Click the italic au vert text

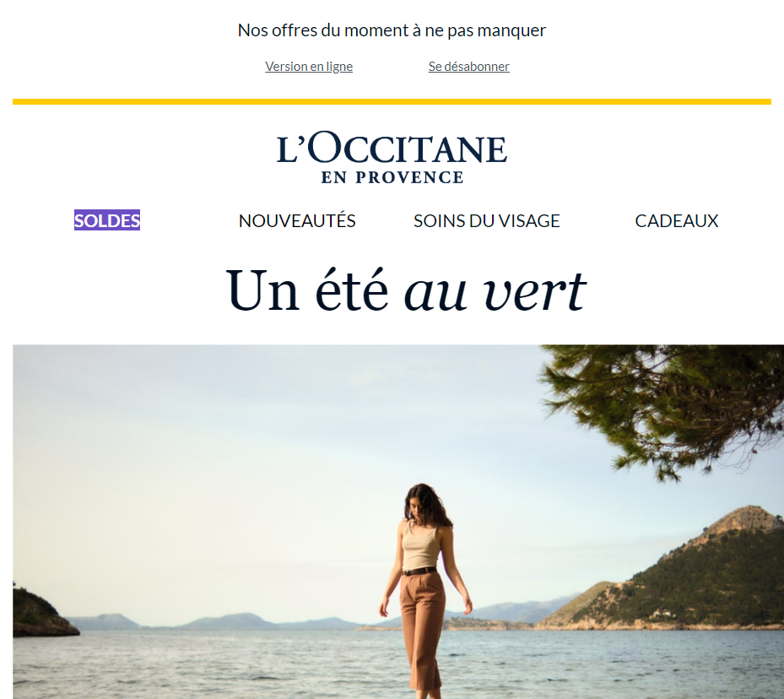pos(495,291)
